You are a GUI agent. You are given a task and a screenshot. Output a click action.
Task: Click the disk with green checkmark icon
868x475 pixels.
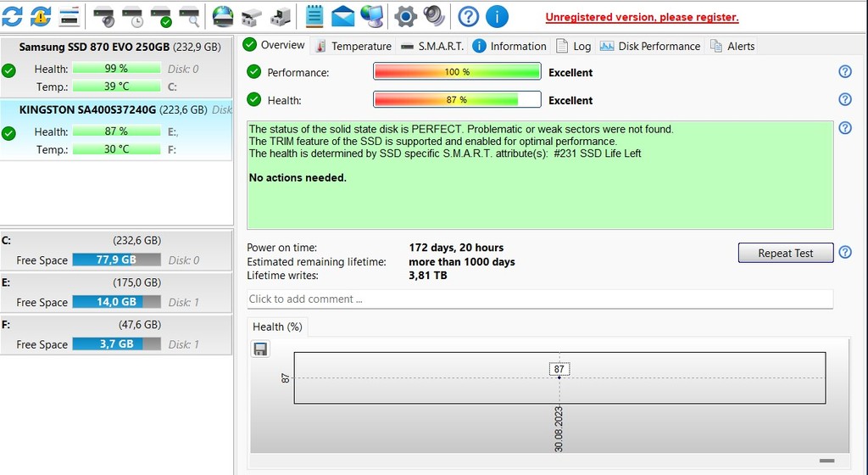[x=161, y=16]
